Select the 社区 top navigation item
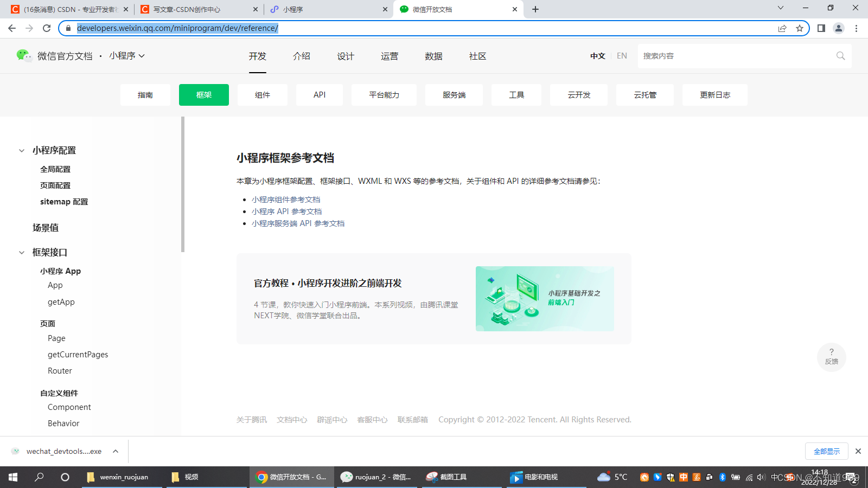The width and height of the screenshot is (868, 488). click(x=477, y=56)
